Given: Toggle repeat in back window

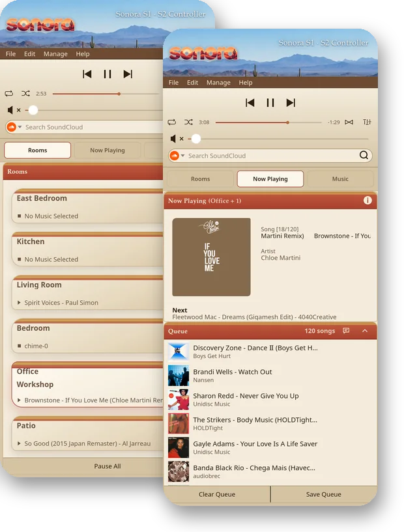Looking at the screenshot, I should coord(9,93).
